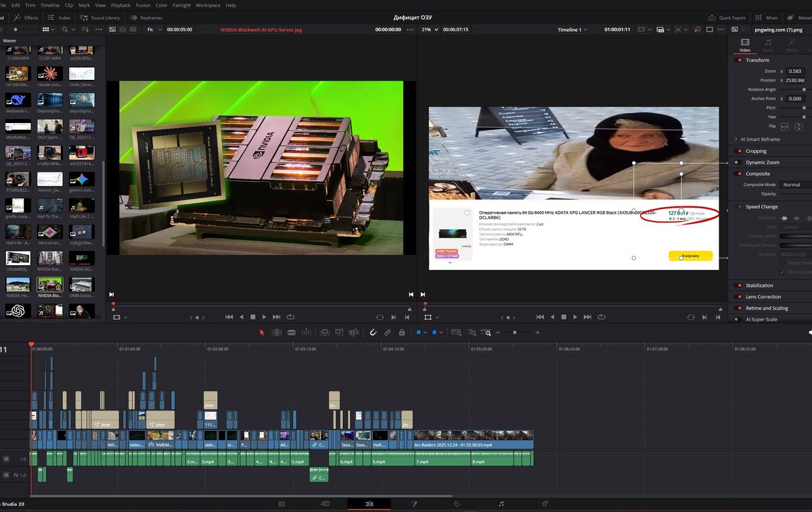Open the Workspace menu

(208, 5)
